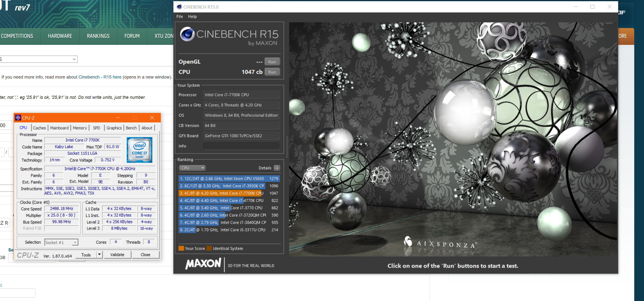Click the Close button in CPU-Z
The height and width of the screenshot is (301, 644).
click(145, 255)
